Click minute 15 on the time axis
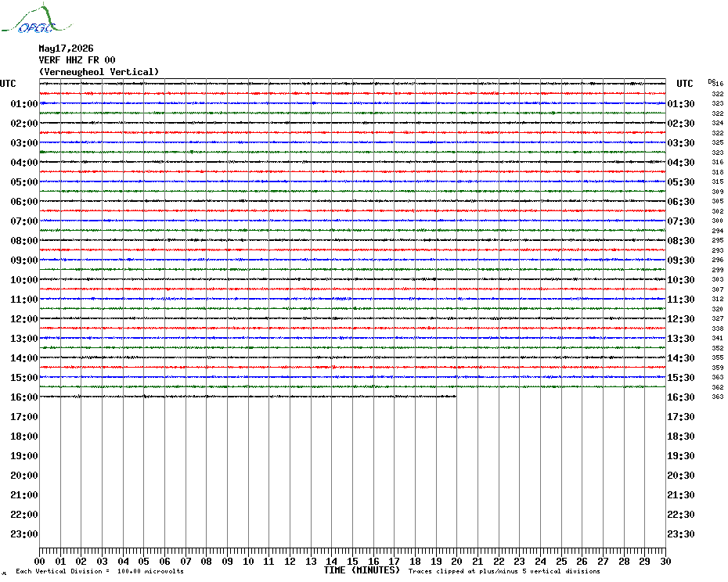This screenshot has width=728, height=582. [x=352, y=561]
